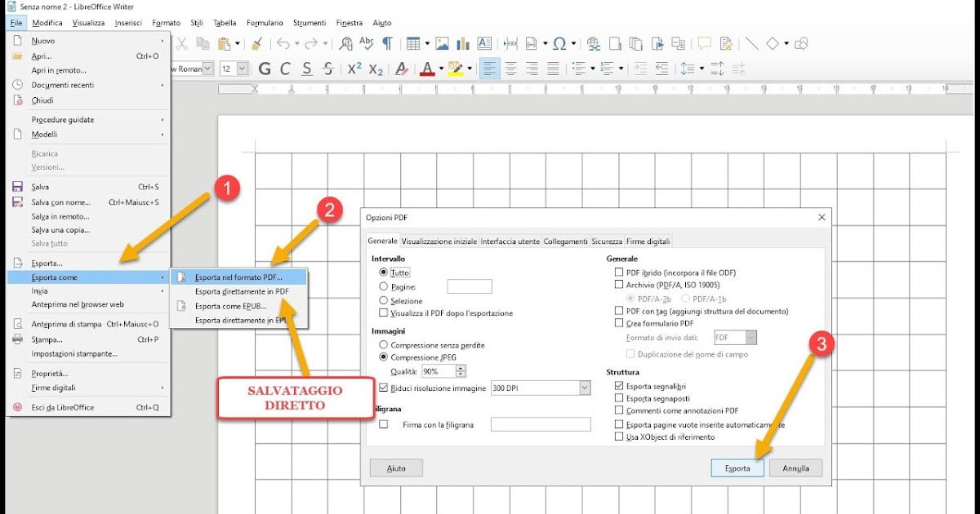Viewport: 980px width, 514px height.
Task: Click the Undo arrow icon
Action: point(283,44)
